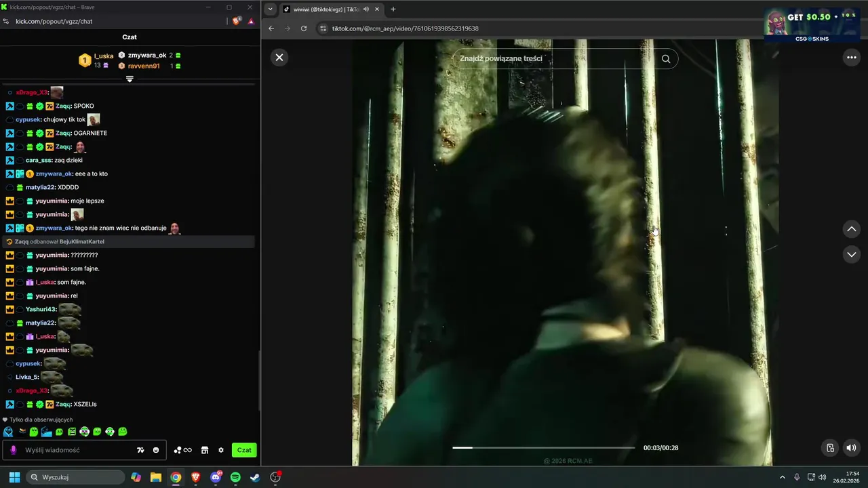This screenshot has width=868, height=488.
Task: View site info for kick.com popout chat
Action: (6, 21)
